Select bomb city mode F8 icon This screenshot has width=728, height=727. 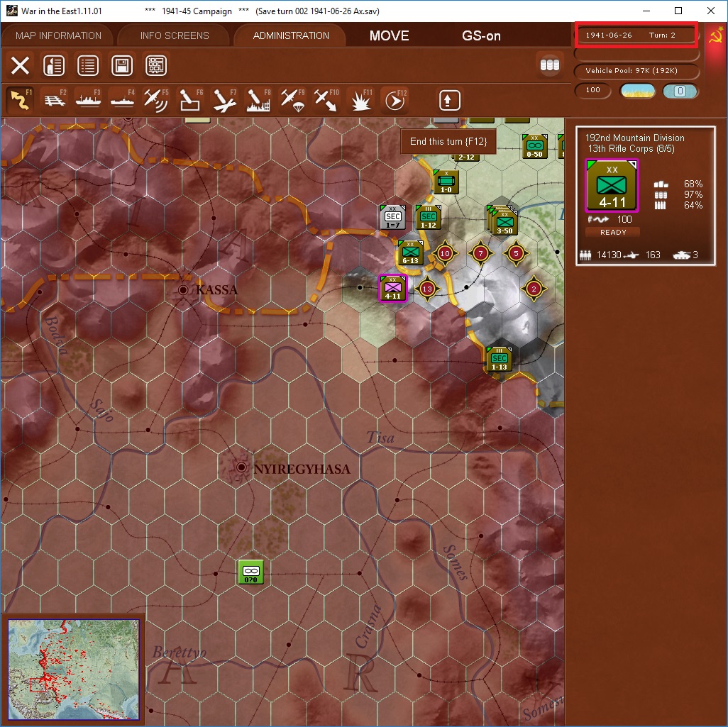pyautogui.click(x=258, y=100)
